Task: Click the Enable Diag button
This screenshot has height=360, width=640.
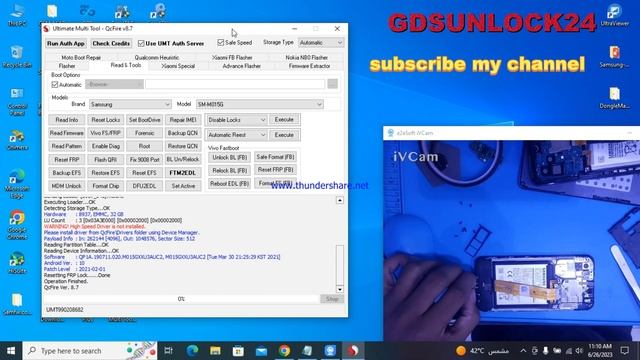Action: [x=106, y=146]
